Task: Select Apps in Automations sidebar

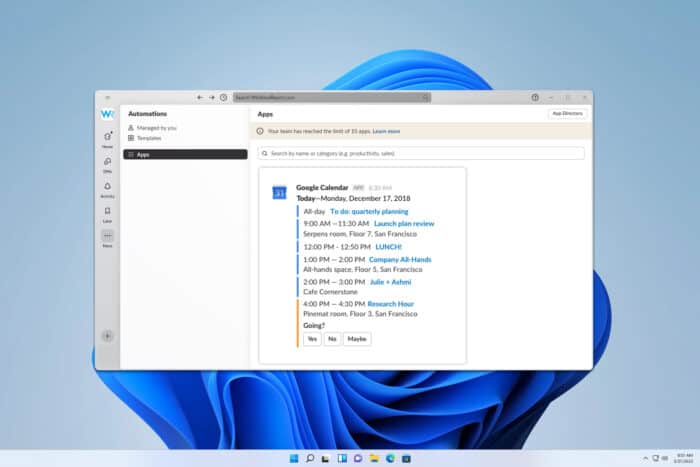Action: tap(185, 155)
